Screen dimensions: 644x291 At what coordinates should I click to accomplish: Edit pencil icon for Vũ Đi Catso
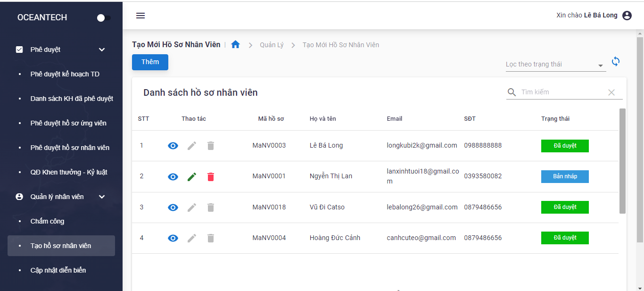coord(192,208)
